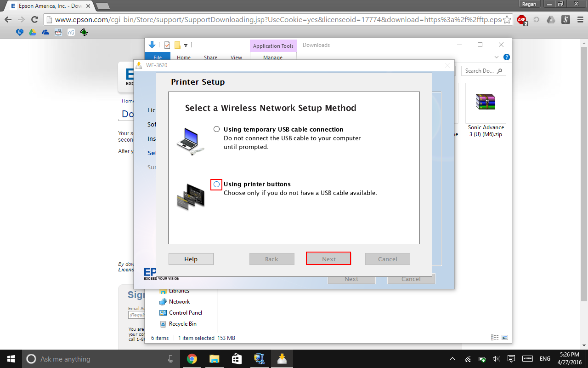Open Chrome from the taskbar
Image resolution: width=588 pixels, height=368 pixels.
coord(192,359)
